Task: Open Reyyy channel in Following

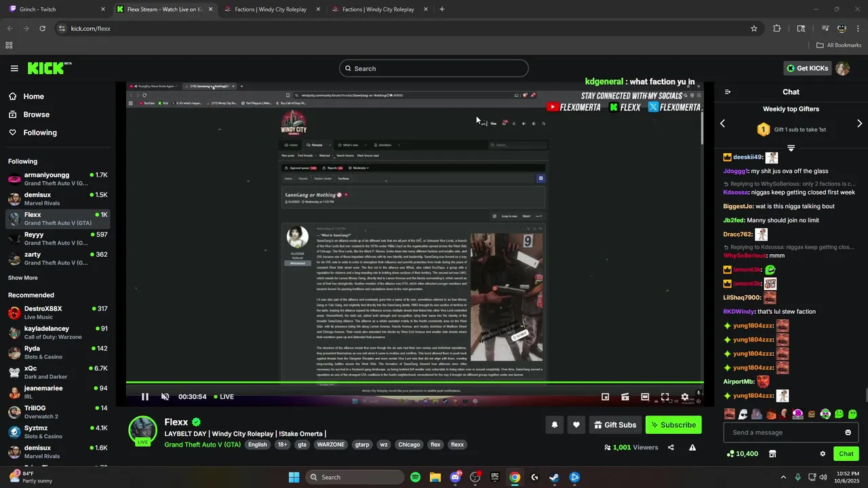Action: 57,239
